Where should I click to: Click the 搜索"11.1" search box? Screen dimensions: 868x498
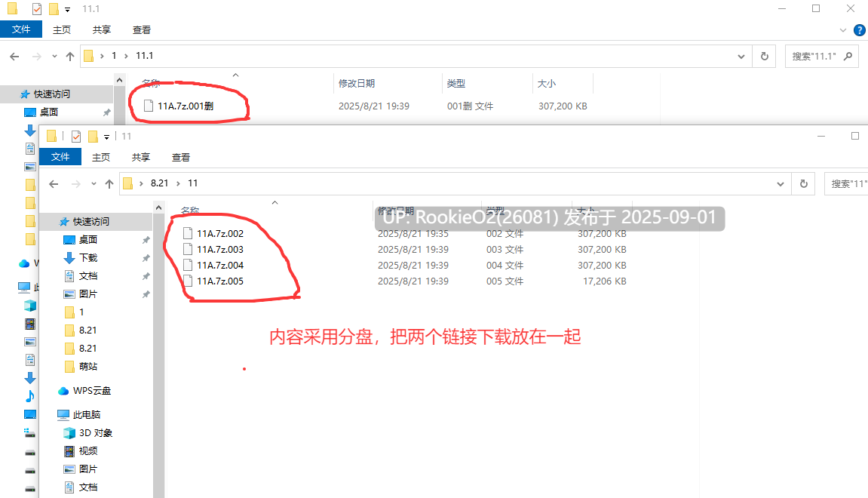point(822,57)
